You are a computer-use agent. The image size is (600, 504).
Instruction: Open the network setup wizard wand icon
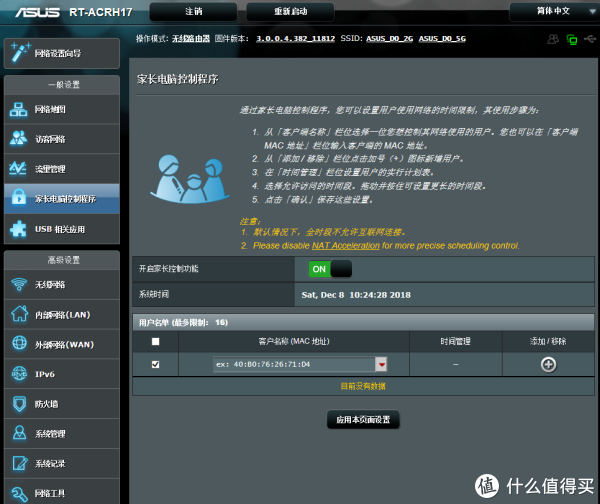(x=20, y=52)
